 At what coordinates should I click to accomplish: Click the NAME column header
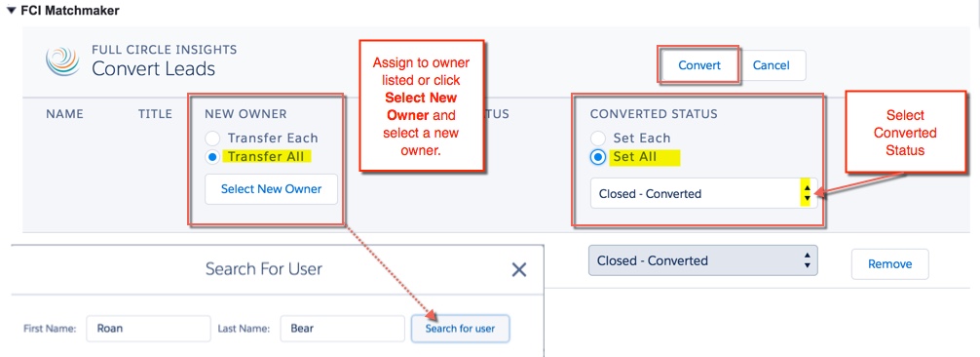(64, 114)
